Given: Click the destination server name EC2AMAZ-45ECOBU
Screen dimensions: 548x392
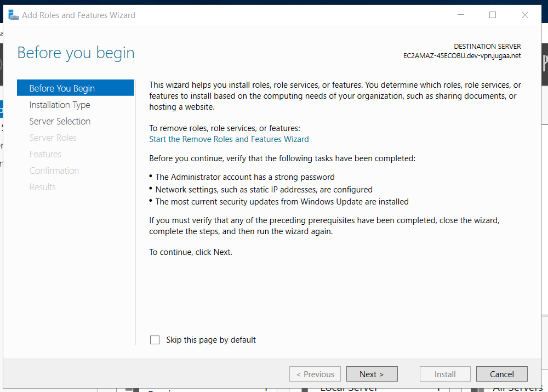Looking at the screenshot, I should point(461,56).
